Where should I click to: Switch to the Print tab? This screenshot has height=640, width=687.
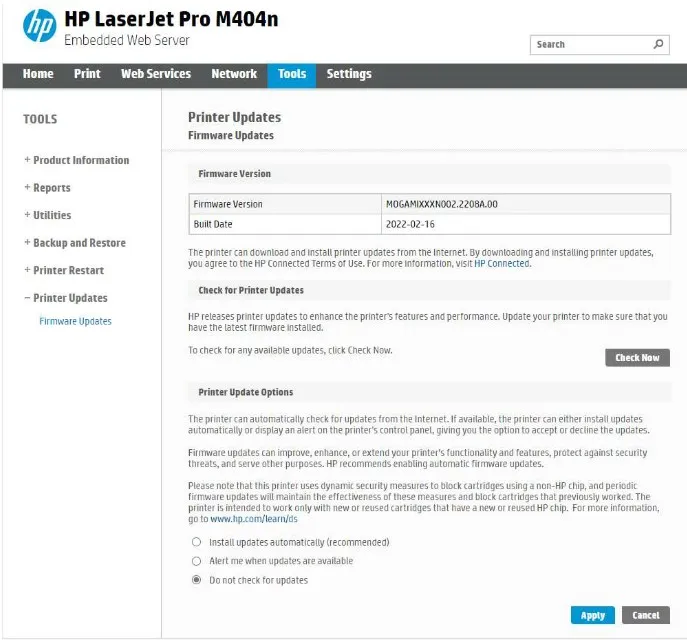click(87, 74)
